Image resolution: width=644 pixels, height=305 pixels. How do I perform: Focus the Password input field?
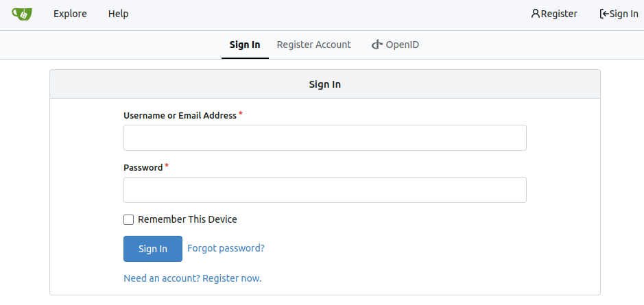tap(324, 190)
